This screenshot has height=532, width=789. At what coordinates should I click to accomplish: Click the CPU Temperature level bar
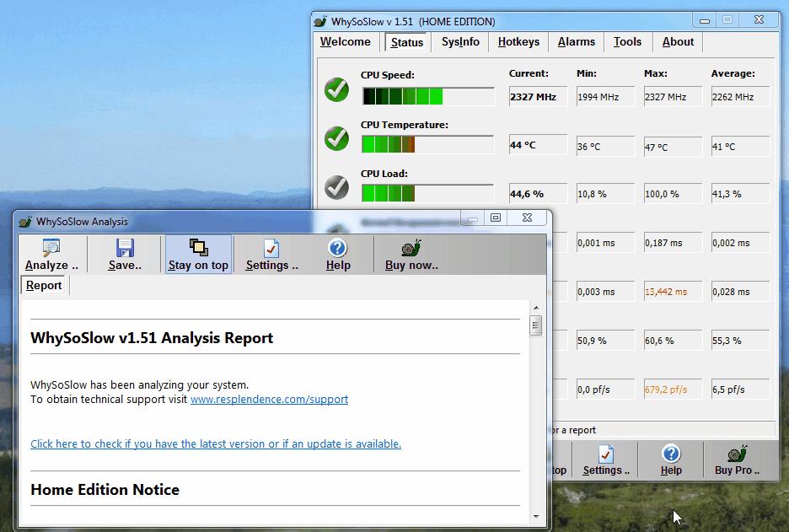click(428, 144)
